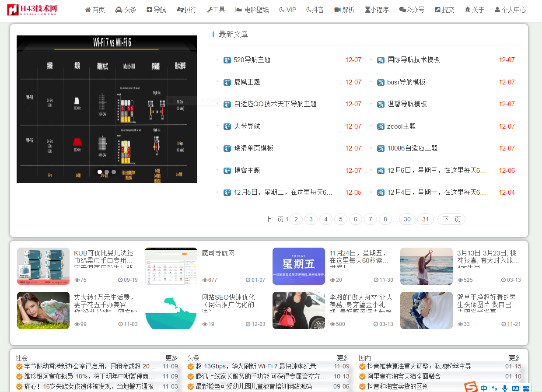The height and width of the screenshot is (392, 542).
Task: Click the H43技术网 site logo
Action: coord(32,10)
